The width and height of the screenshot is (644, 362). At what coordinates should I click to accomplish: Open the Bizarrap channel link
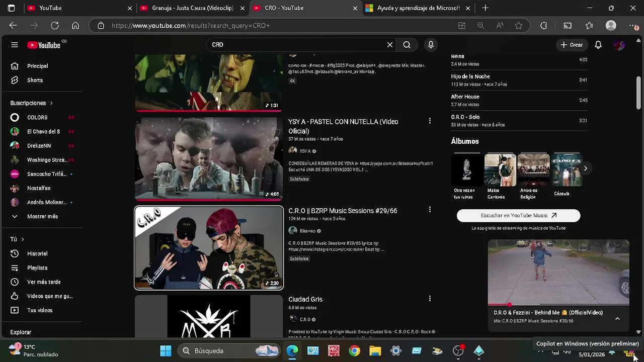pyautogui.click(x=307, y=231)
